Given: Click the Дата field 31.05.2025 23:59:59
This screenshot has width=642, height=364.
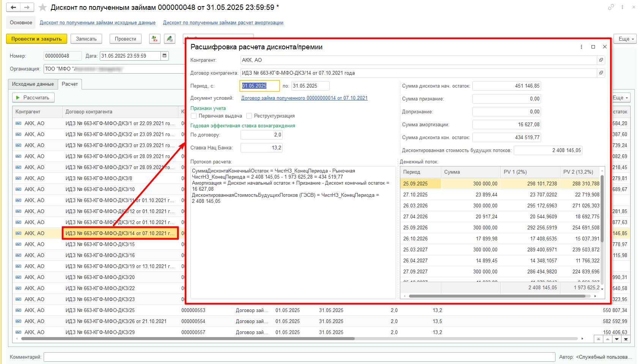Looking at the screenshot, I should pos(130,56).
